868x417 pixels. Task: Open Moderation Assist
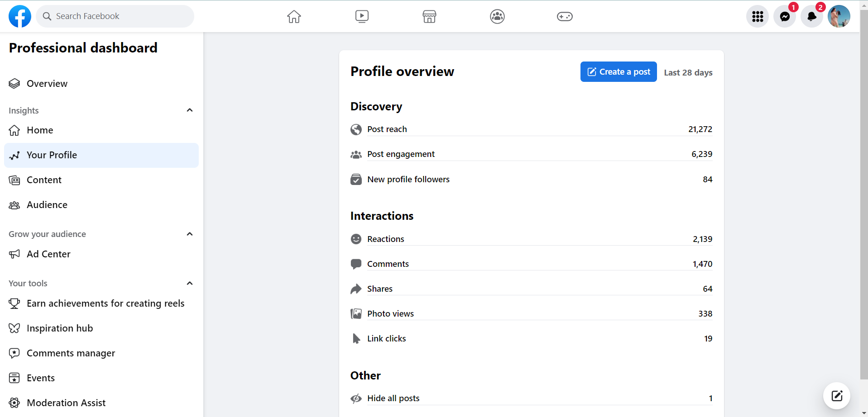[x=101, y=403]
